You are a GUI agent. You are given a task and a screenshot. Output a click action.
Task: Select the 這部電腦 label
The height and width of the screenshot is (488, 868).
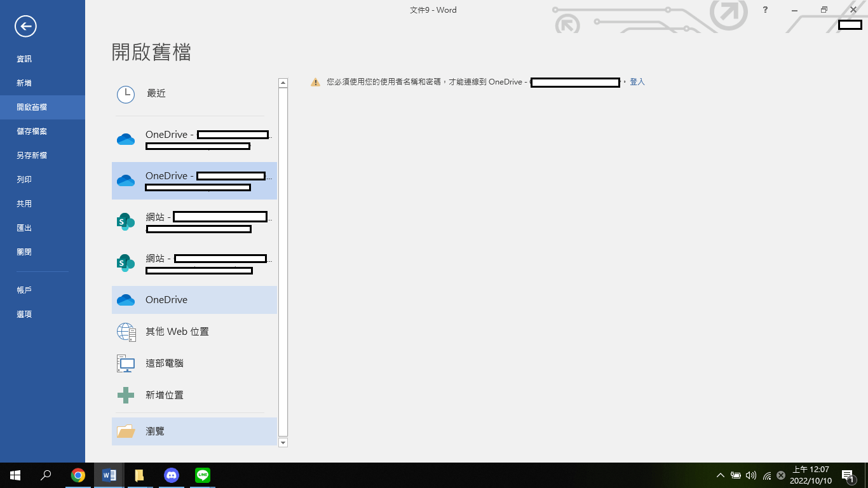click(165, 363)
